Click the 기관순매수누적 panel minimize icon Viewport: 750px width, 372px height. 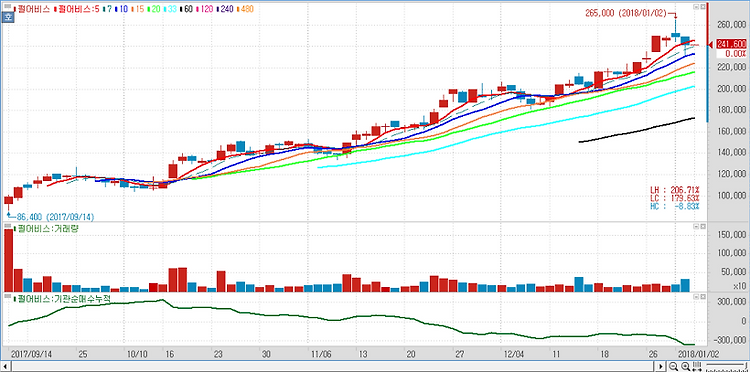(696, 297)
